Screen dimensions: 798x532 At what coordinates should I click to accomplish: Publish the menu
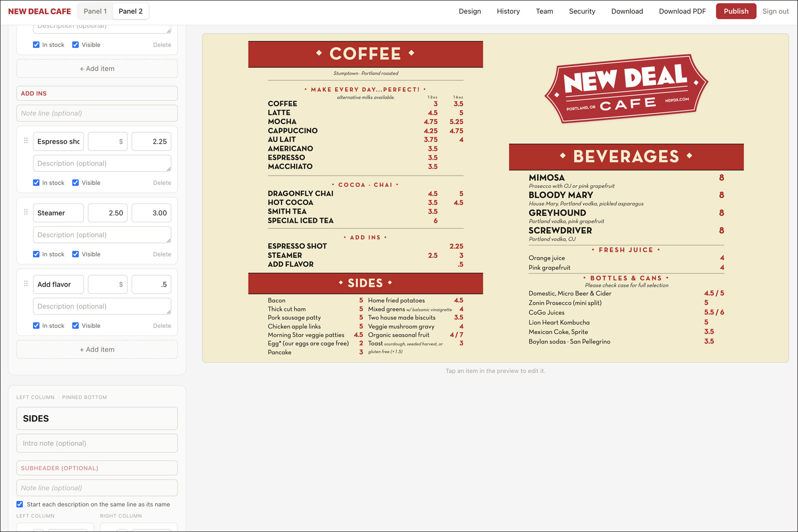coord(736,11)
